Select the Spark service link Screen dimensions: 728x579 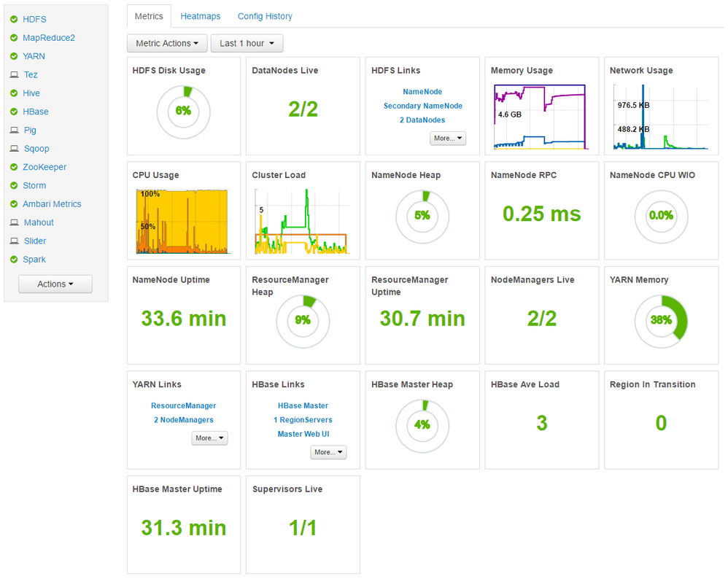tap(34, 260)
